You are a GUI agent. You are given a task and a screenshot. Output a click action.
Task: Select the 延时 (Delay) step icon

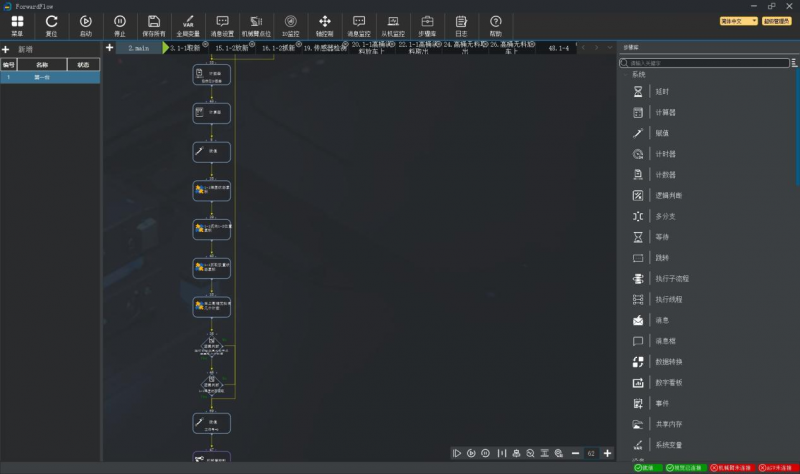click(638, 91)
